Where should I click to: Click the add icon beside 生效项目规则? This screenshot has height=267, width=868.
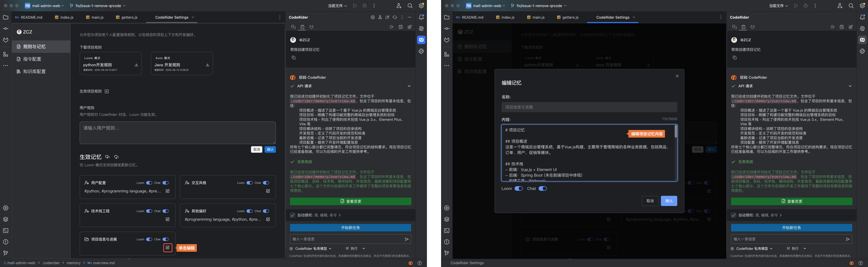coord(107,91)
